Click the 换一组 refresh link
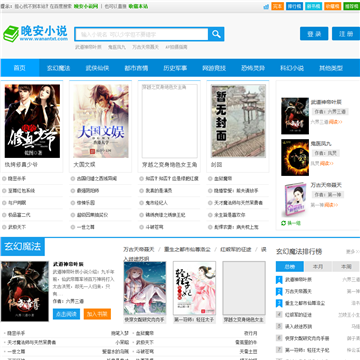Screen dimensions: 360x360 click(x=294, y=223)
